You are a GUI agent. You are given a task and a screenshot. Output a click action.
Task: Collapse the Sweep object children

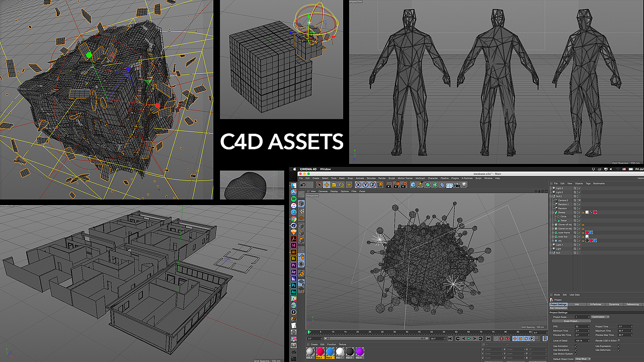tap(552, 213)
